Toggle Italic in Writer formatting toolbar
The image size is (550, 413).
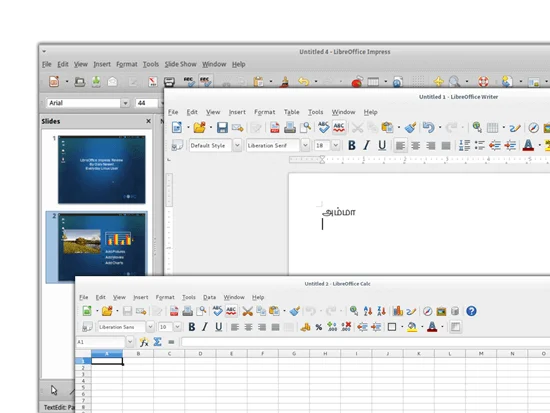pos(367,145)
